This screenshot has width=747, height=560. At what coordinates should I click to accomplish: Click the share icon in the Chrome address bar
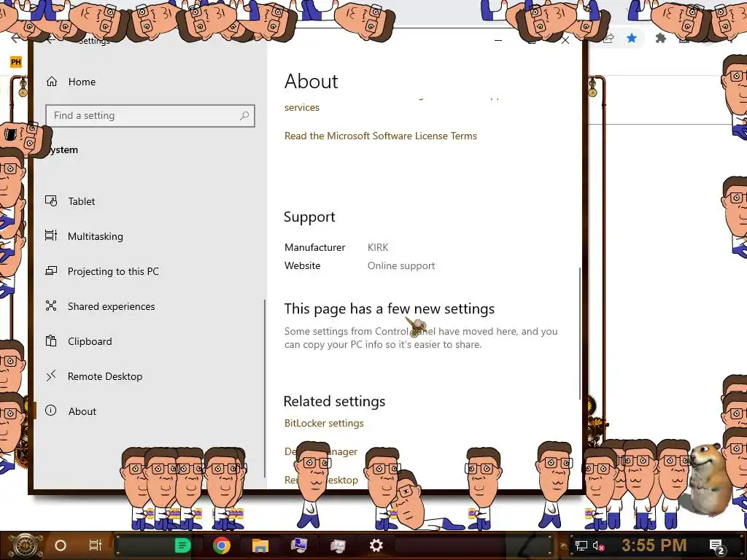point(608,39)
